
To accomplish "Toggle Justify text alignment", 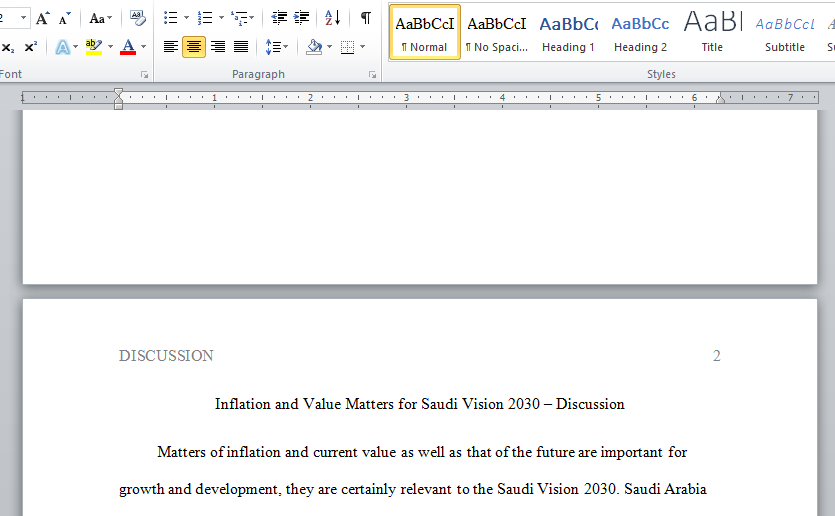I will [241, 47].
